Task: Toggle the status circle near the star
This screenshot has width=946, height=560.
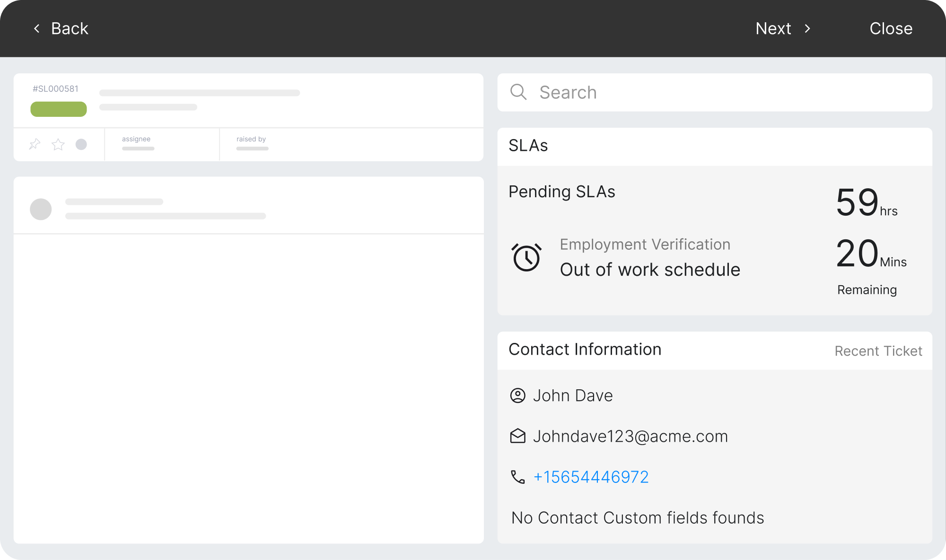Action: pos(81,144)
